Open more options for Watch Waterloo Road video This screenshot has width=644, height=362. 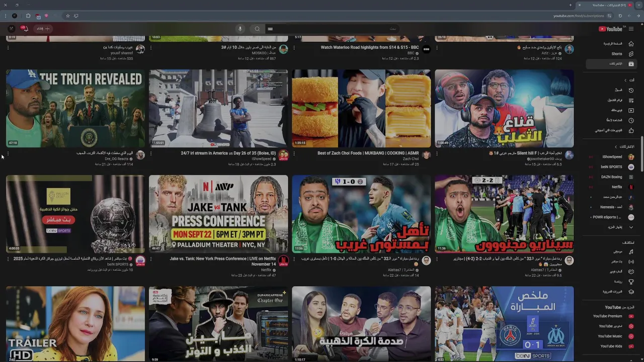[294, 48]
